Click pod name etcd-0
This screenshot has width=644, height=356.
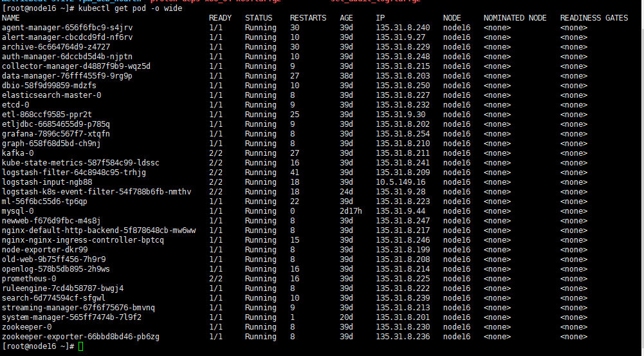15,105
